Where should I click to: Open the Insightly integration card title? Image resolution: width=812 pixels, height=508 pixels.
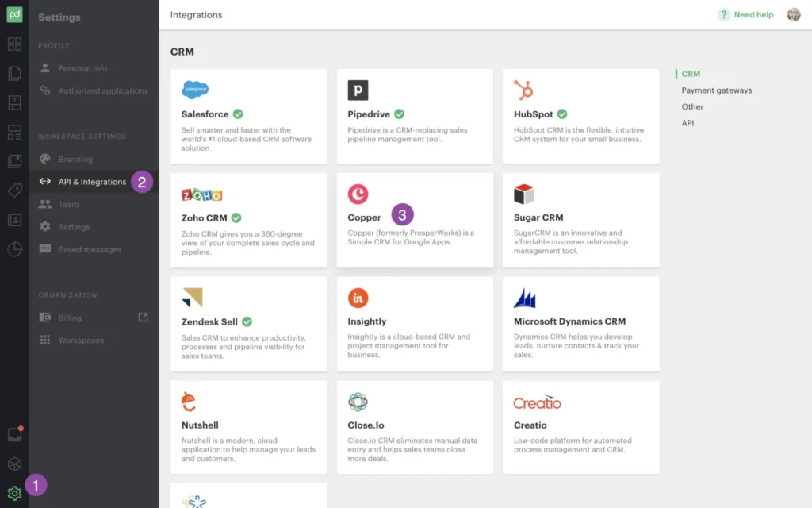pyautogui.click(x=366, y=321)
